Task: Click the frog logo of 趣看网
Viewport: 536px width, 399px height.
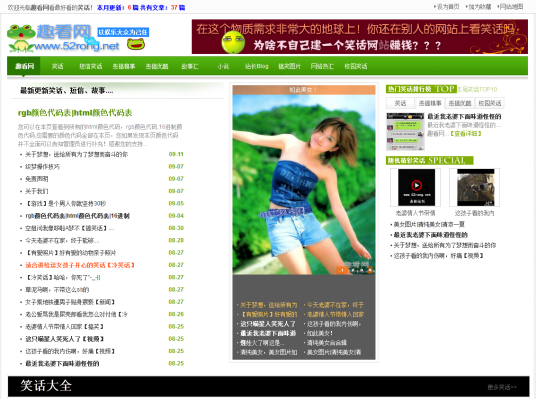Action: [21, 38]
